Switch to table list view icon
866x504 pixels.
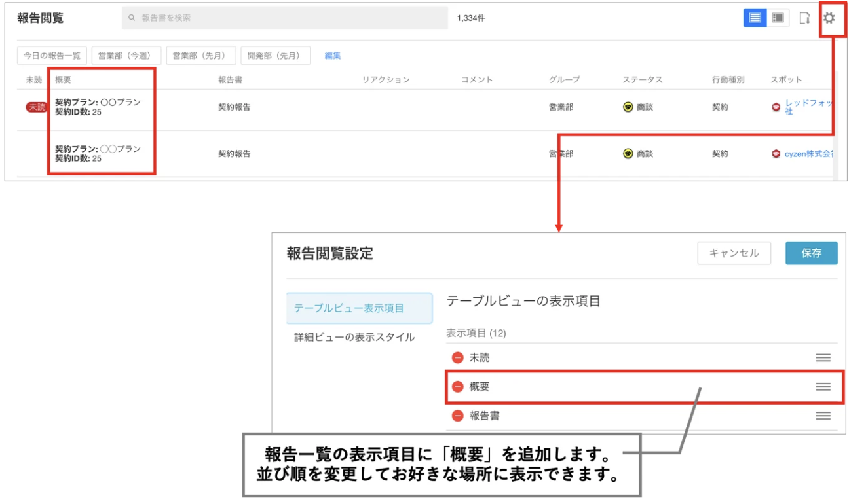point(755,18)
